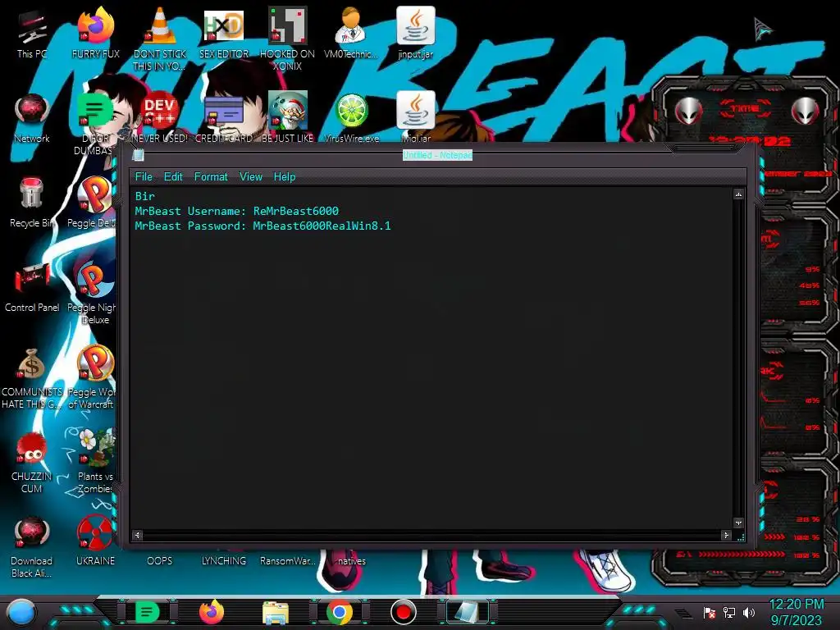
Task: Open Peggle Nights Deluxe shortcut
Action: tap(92, 294)
